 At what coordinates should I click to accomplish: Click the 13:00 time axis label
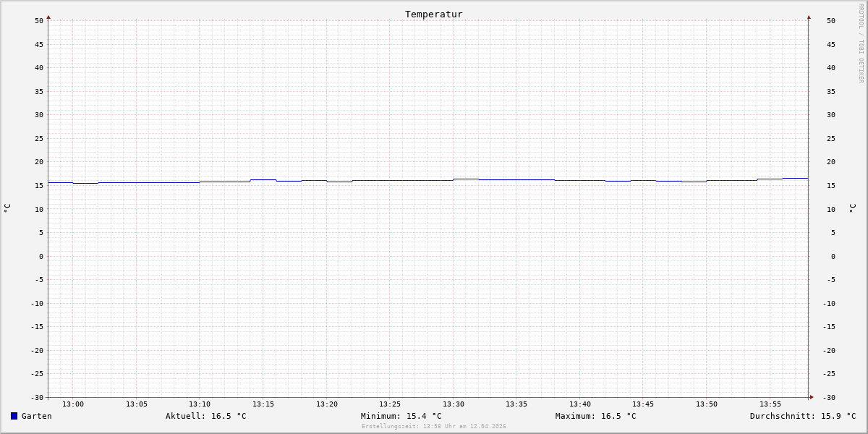pyautogui.click(x=73, y=404)
